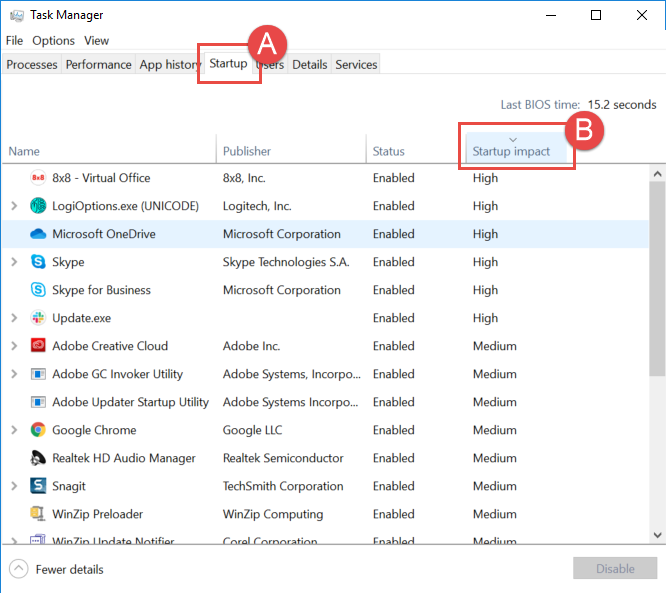Click the scrollbar down arrow
Viewport: 666px width, 593px height.
[657, 535]
